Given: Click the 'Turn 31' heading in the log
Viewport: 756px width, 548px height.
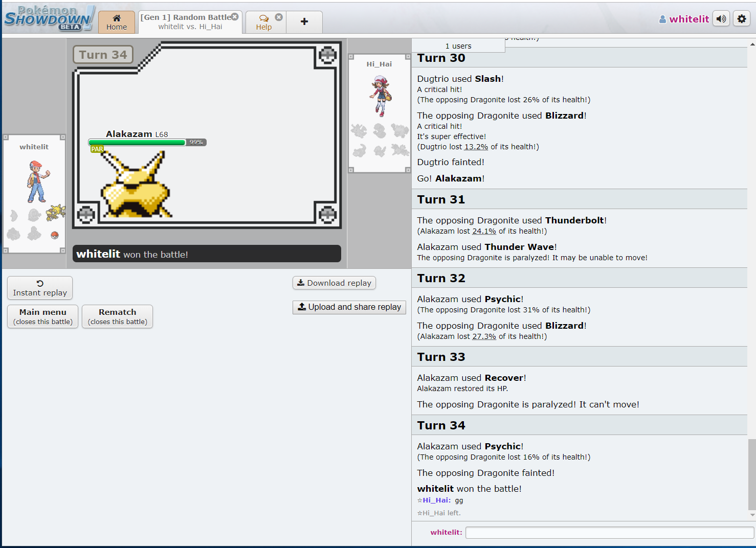Looking at the screenshot, I should coord(441,199).
